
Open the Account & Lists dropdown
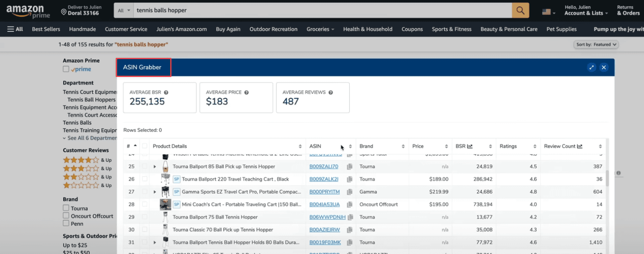(586, 10)
